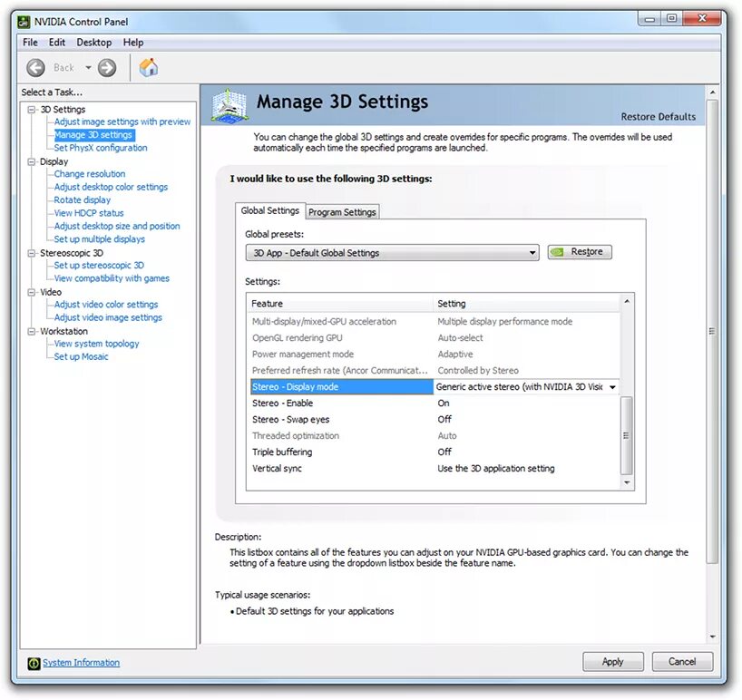742x700 pixels.
Task: Select the OpenGL rendering GPU row
Action: point(434,337)
